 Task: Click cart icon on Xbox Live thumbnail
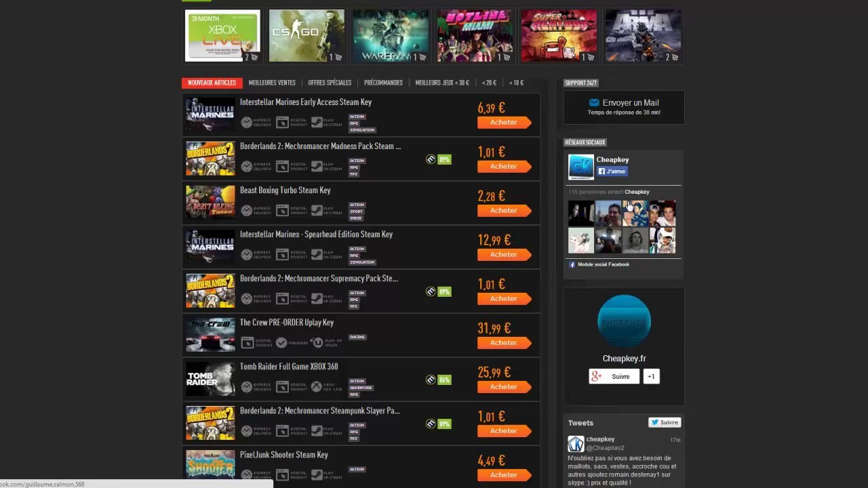[254, 58]
